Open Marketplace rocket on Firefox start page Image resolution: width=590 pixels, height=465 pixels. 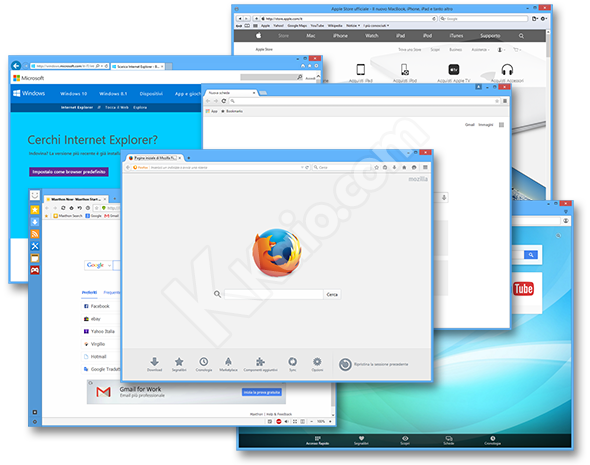pyautogui.click(x=228, y=364)
